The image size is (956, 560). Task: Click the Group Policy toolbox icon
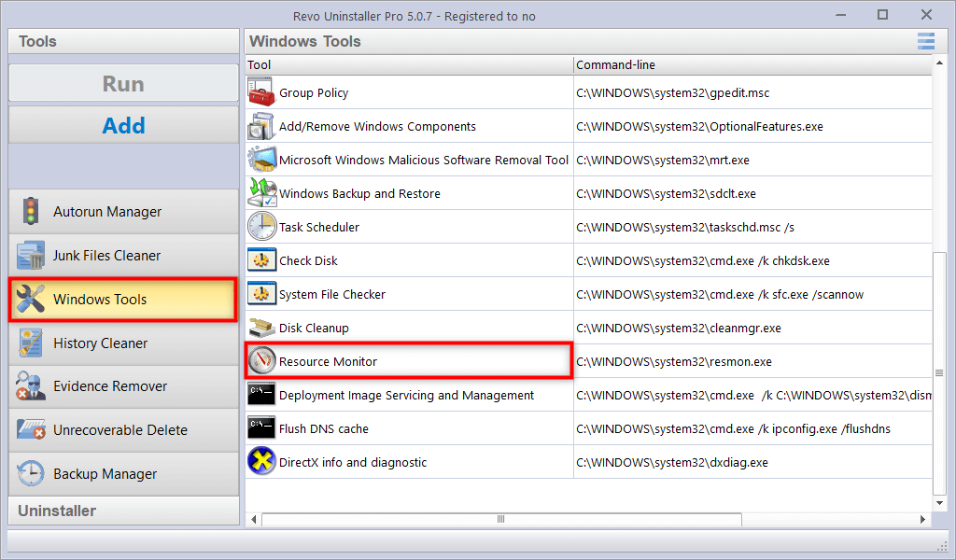pyautogui.click(x=261, y=92)
